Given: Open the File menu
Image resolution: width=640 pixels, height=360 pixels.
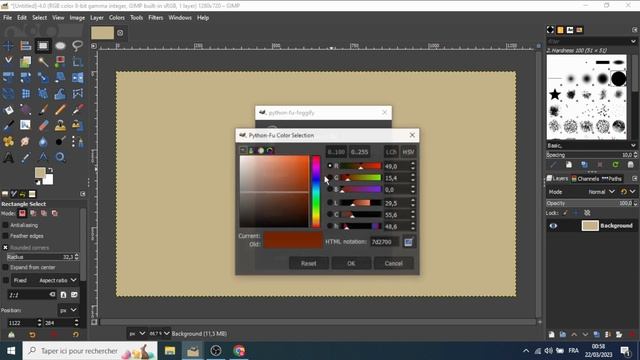Looking at the screenshot, I should tap(7, 18).
